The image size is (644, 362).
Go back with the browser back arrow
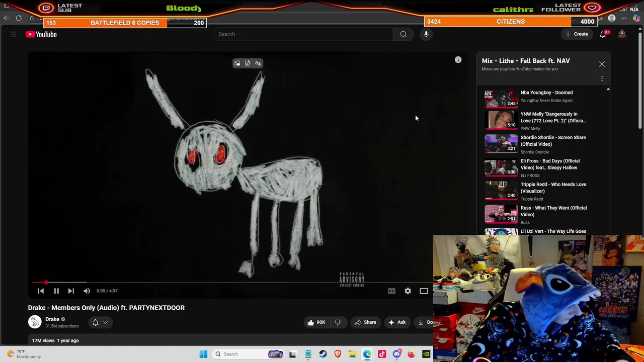click(7, 18)
